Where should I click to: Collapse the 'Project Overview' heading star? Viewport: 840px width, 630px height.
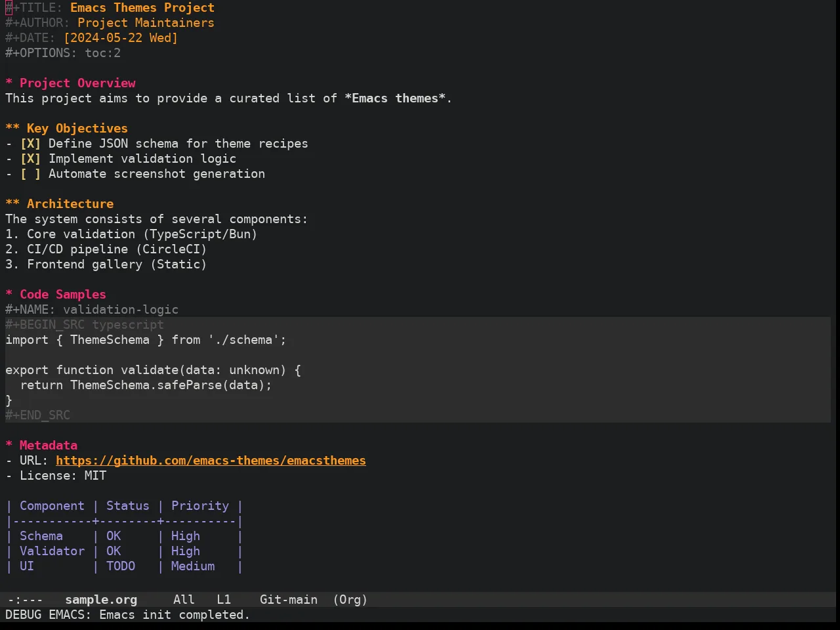click(9, 83)
